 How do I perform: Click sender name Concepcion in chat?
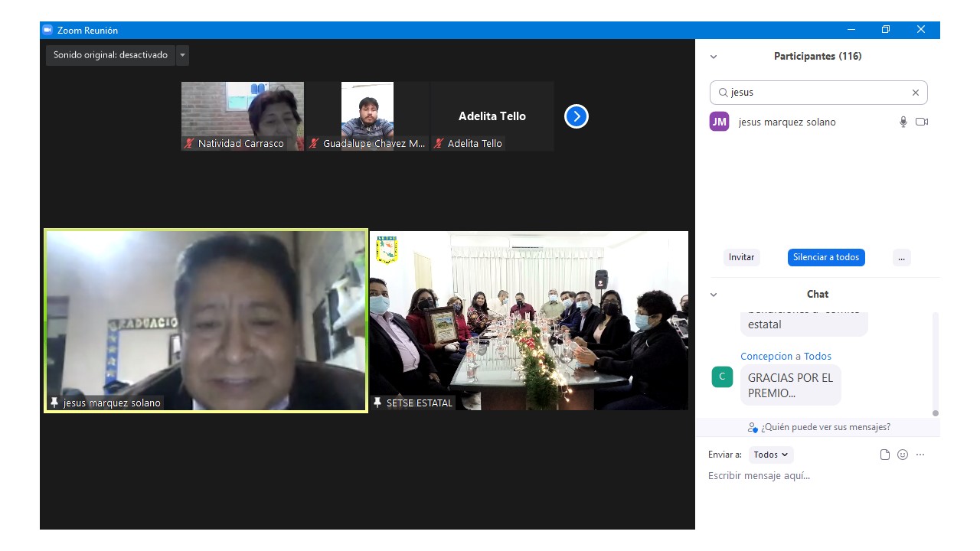click(x=766, y=356)
